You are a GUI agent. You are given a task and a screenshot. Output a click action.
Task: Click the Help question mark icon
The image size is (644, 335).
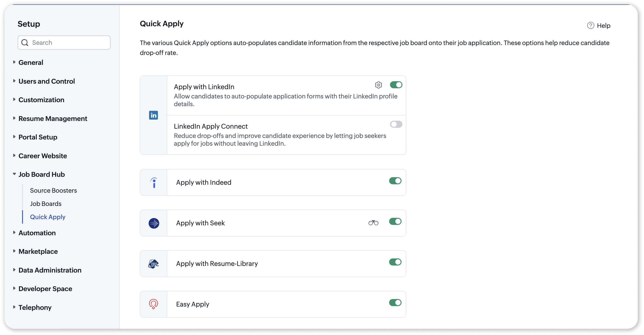click(x=591, y=25)
